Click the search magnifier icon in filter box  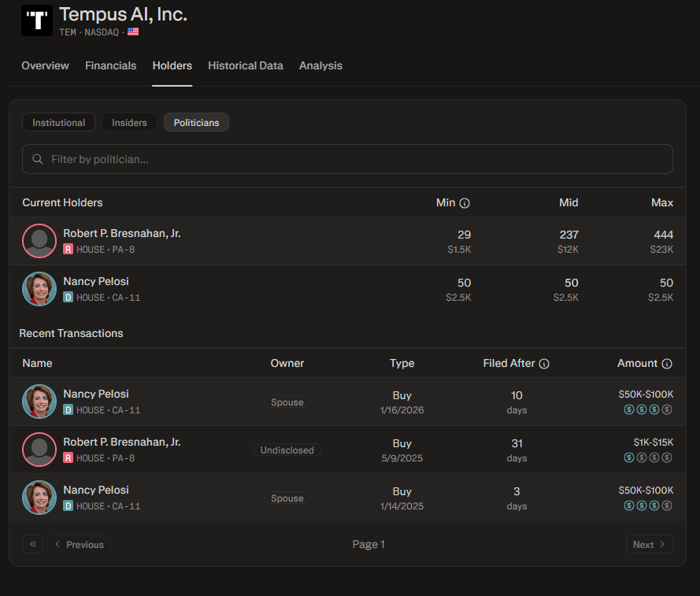(38, 159)
